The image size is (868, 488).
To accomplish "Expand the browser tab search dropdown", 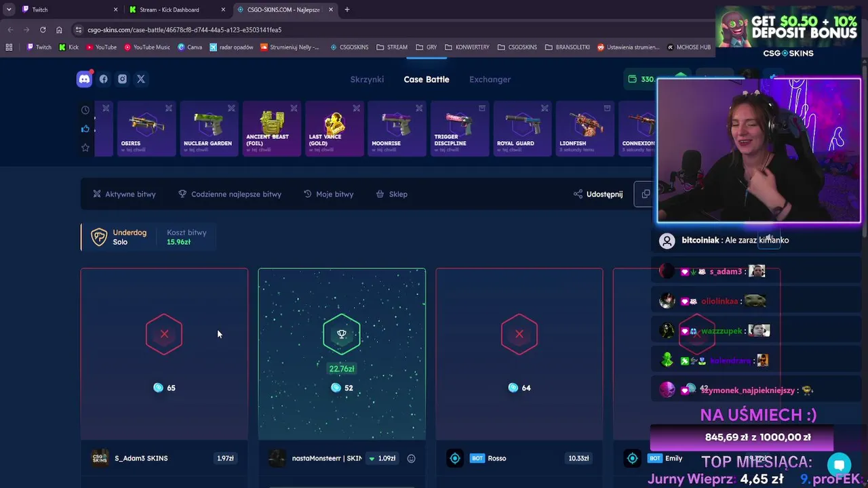I will click(x=9, y=9).
